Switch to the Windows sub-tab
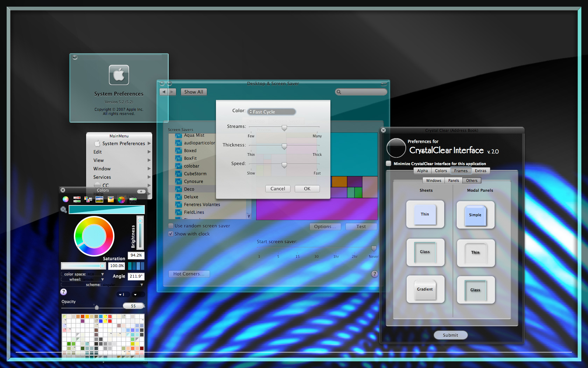The image size is (588, 368). coord(434,180)
